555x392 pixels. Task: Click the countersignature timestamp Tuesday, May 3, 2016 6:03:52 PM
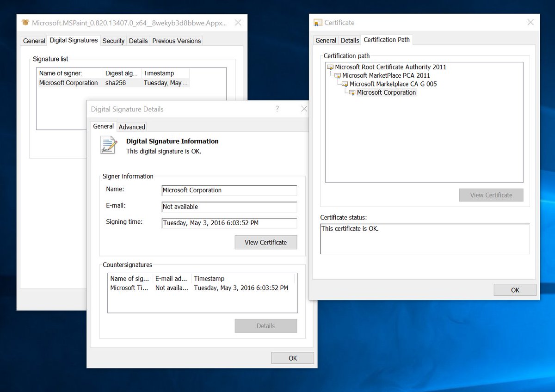(x=241, y=288)
